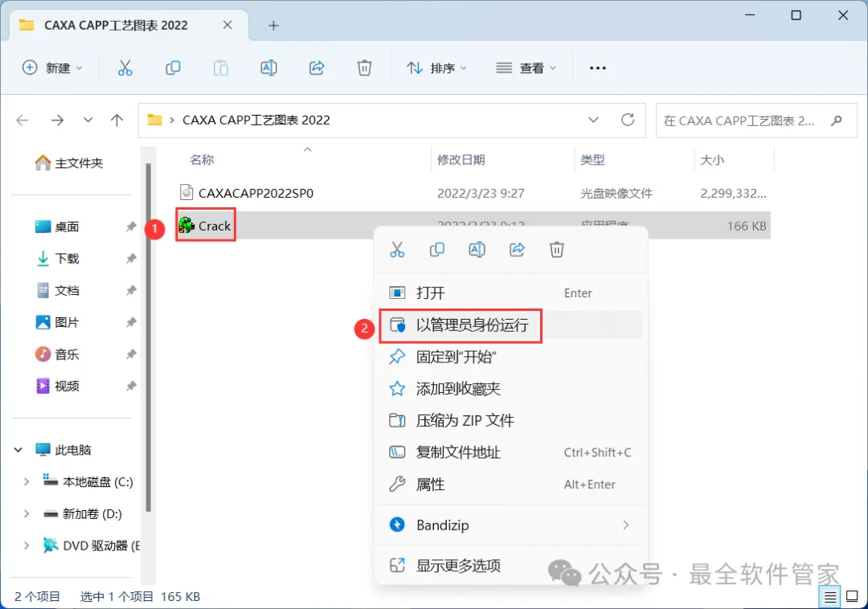This screenshot has height=609, width=868.
Task: Click the 166 KB size cell
Action: [747, 227]
